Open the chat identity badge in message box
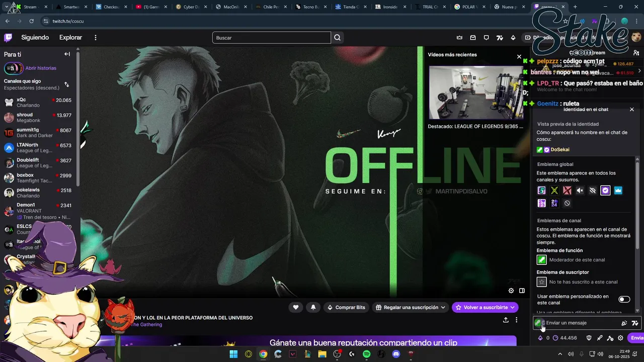The height and width of the screenshot is (362, 644). (x=538, y=323)
